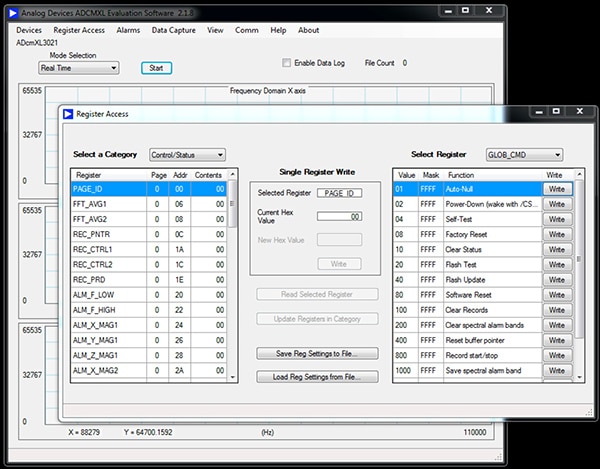Expand the Select a Category dropdown
Image resolution: width=600 pixels, height=469 pixels.
pos(186,155)
